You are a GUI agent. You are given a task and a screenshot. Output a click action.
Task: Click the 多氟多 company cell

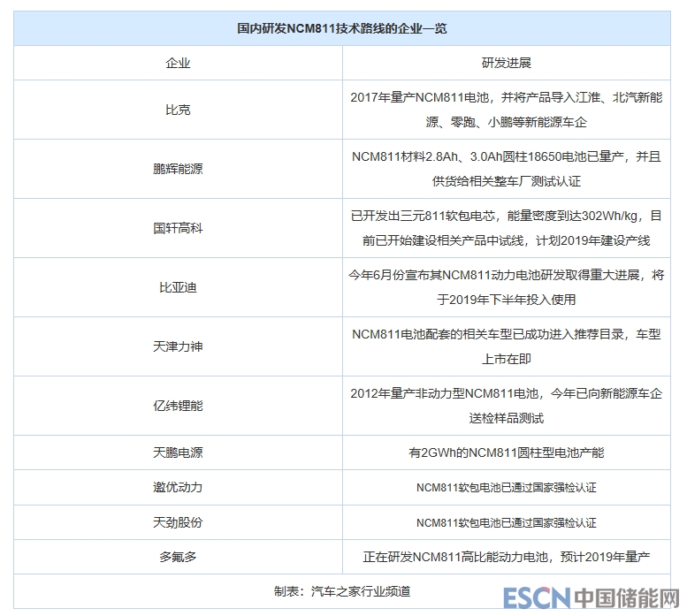point(178,558)
